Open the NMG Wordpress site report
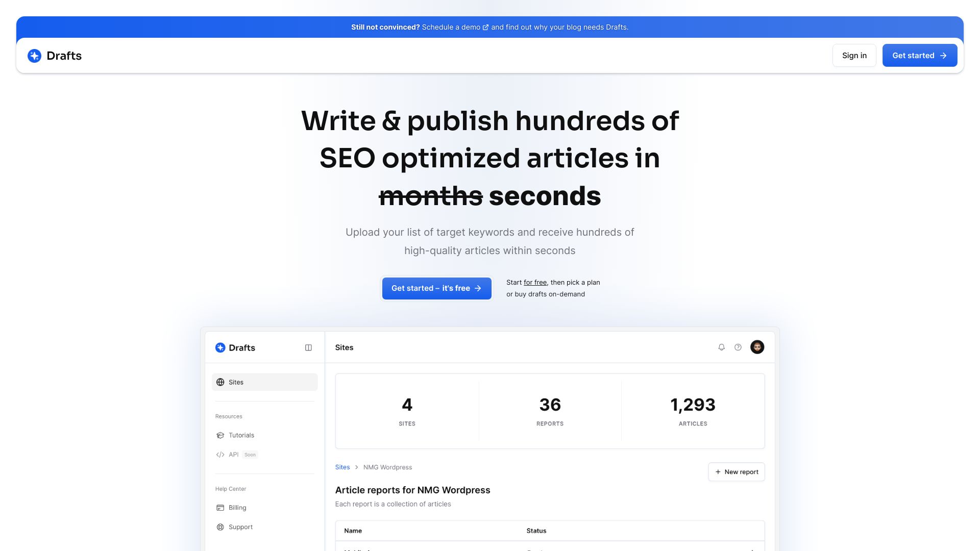Image resolution: width=980 pixels, height=551 pixels. click(x=387, y=467)
